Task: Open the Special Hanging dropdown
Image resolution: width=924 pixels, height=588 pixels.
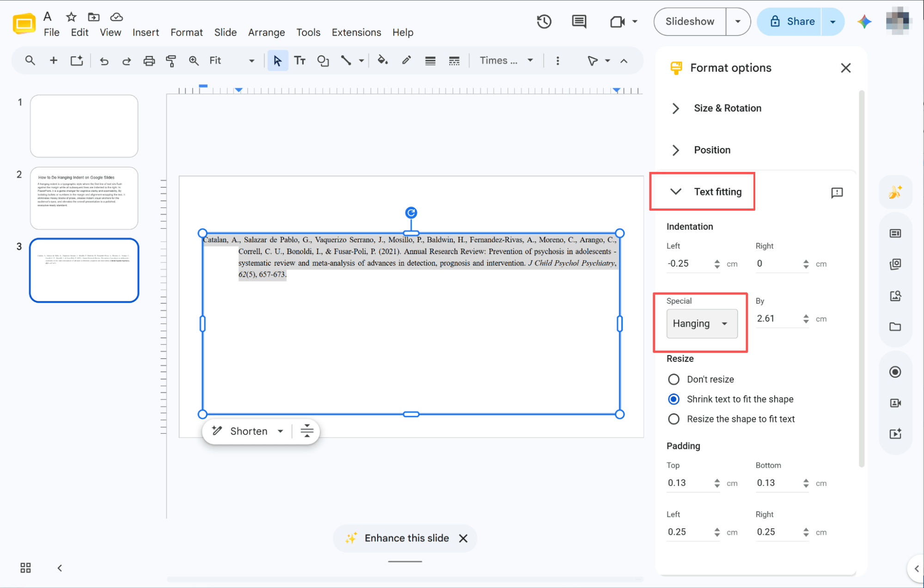Action: click(702, 324)
